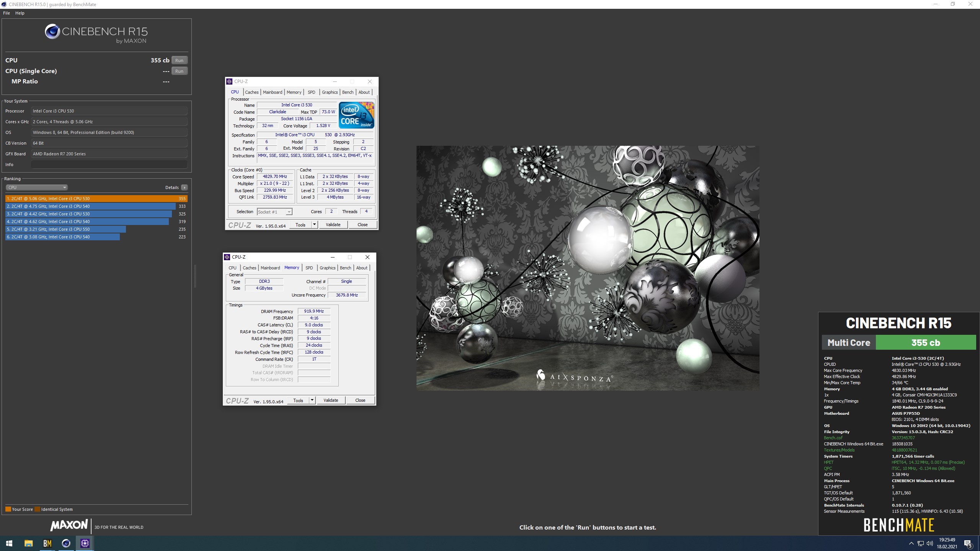Expand ranking Details arrow

click(x=185, y=187)
